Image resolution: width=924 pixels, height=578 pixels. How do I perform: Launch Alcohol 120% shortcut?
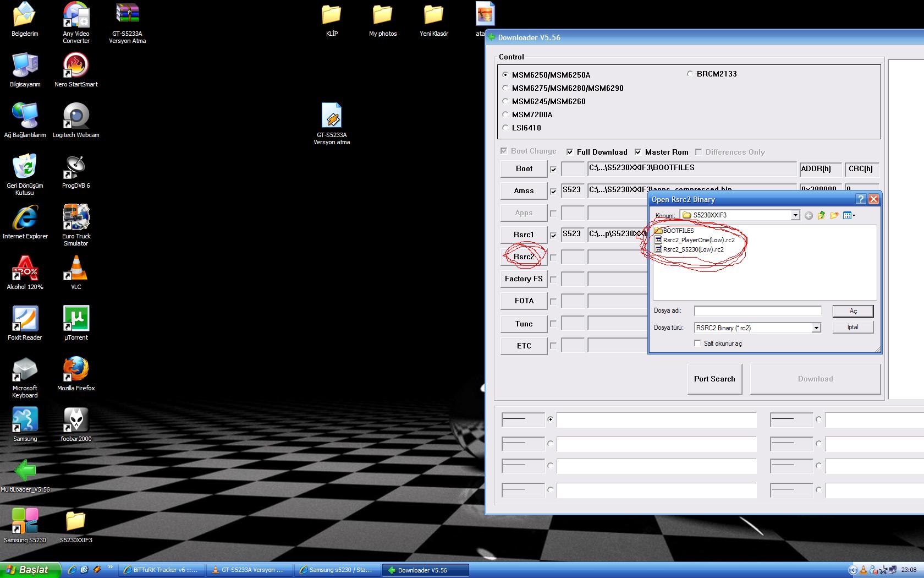point(25,272)
